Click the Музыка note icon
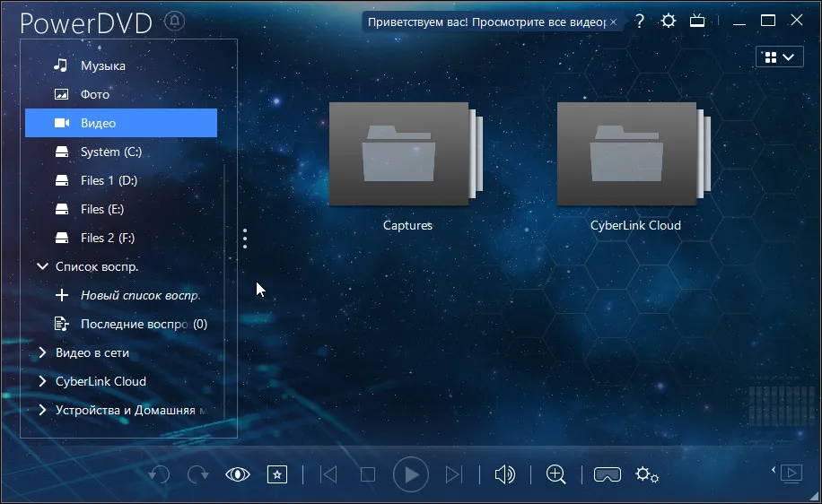Image resolution: width=822 pixels, height=504 pixels. coord(61,65)
